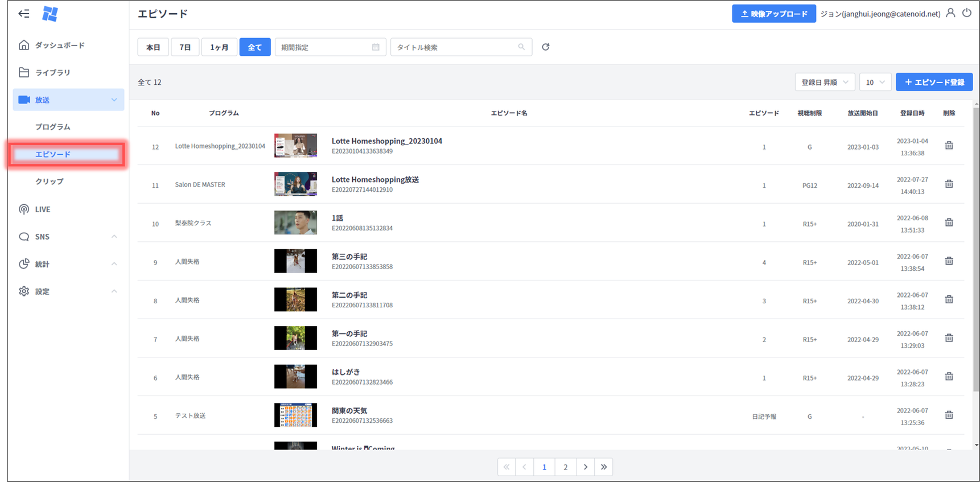Delete the Lotte Homeshopping_20230104 episode
Screen dimensions: 980x482
click(949, 146)
